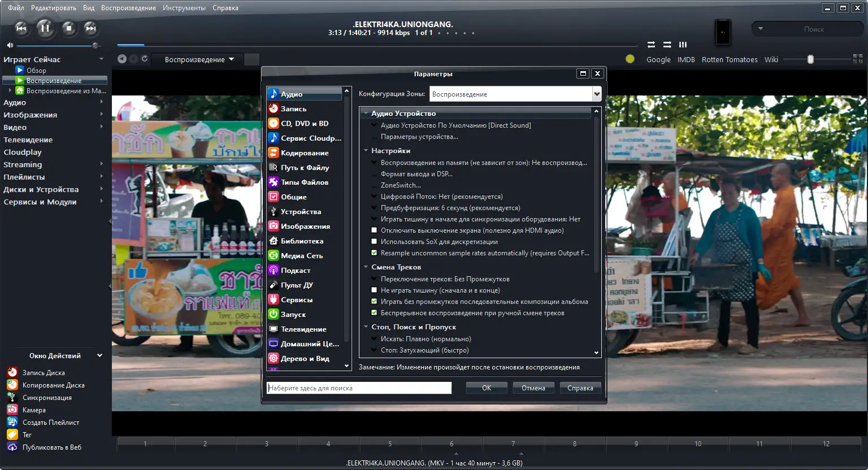Uncheck Resample uncommon sample rates automatically
Image resolution: width=868 pixels, height=470 pixels.
[x=374, y=253]
